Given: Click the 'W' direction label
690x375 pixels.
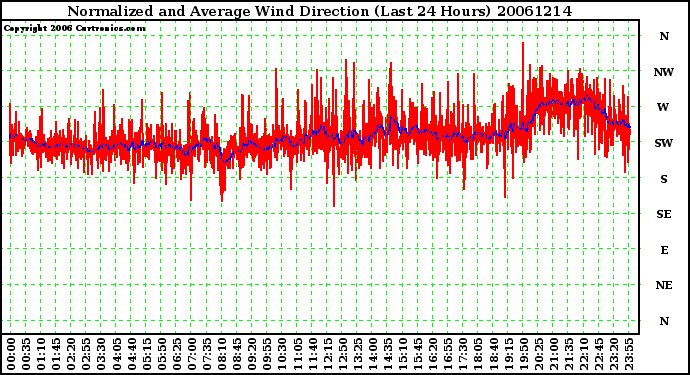Looking at the screenshot, I should tap(663, 107).
